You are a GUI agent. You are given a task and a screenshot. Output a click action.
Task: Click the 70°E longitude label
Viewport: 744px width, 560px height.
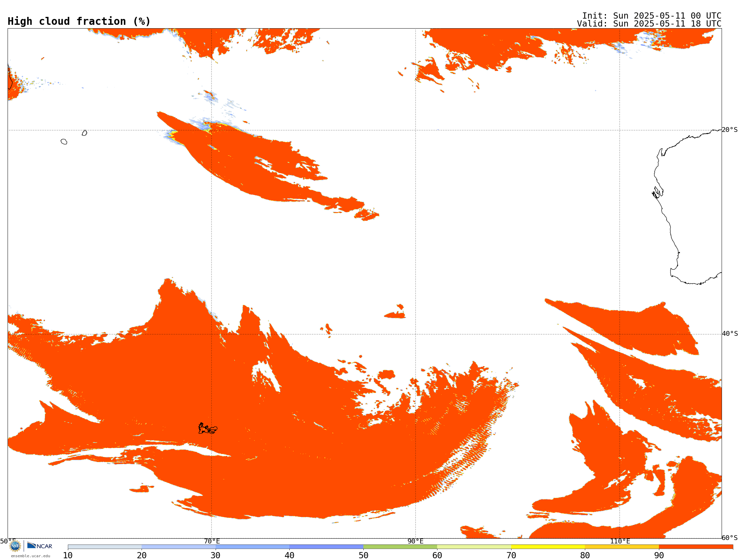pos(212,541)
